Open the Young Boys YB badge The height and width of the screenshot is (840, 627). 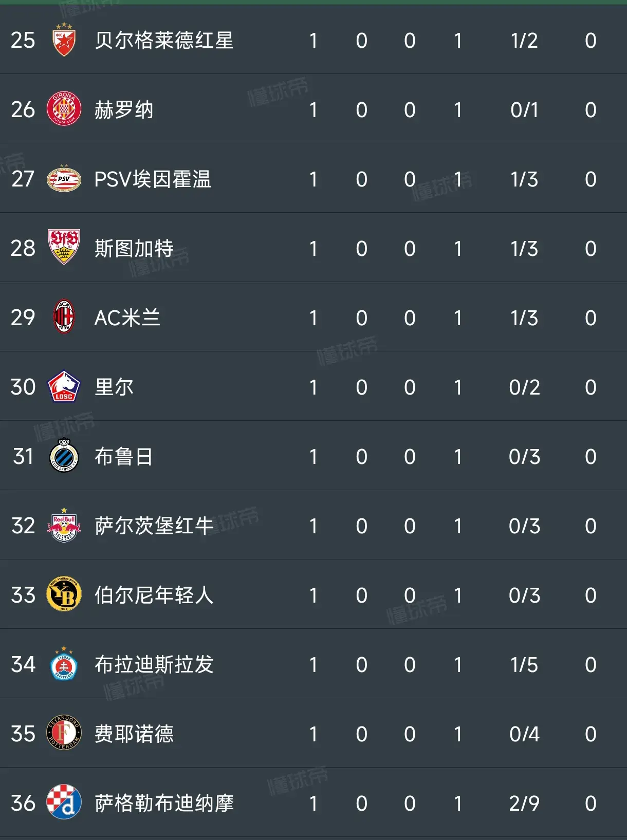tap(64, 594)
